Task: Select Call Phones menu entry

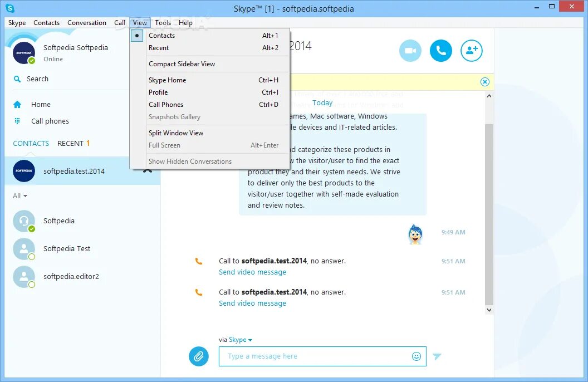Action: point(213,105)
